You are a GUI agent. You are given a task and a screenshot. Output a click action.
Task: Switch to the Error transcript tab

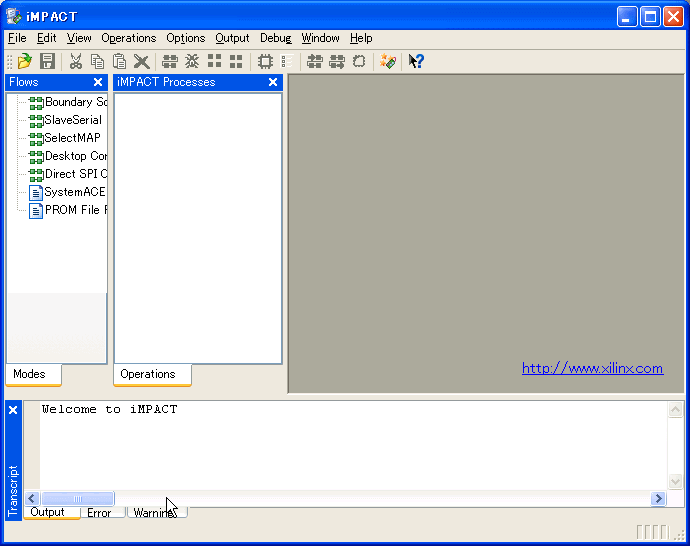[x=99, y=513]
